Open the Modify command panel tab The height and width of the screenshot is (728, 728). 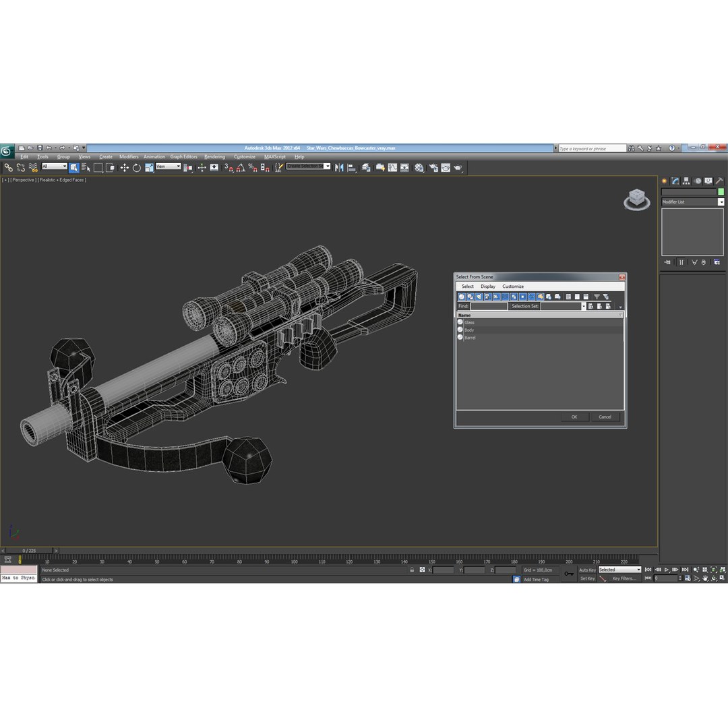point(675,181)
